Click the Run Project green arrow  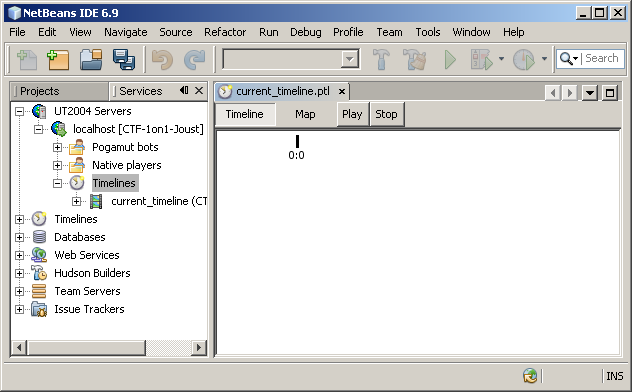[x=450, y=60]
